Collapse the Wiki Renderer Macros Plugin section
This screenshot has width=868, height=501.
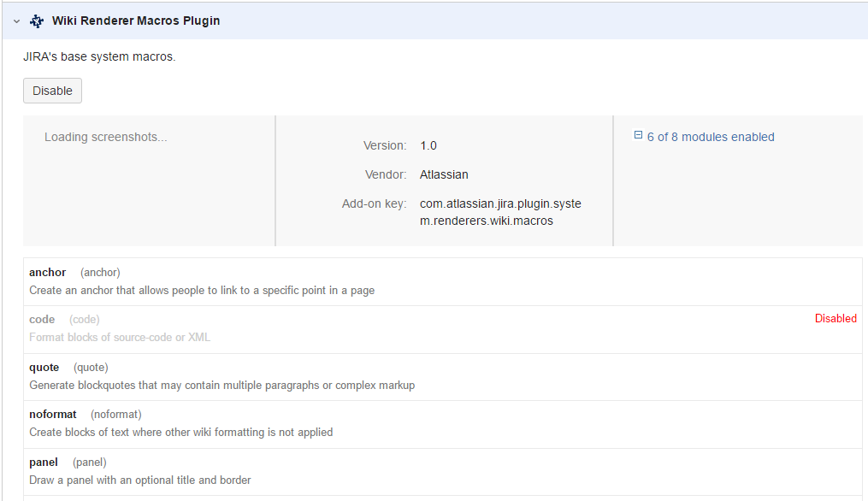click(x=16, y=21)
